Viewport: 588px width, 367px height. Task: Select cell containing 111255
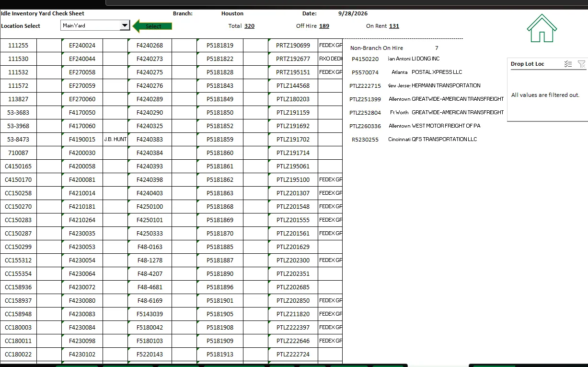(x=18, y=46)
